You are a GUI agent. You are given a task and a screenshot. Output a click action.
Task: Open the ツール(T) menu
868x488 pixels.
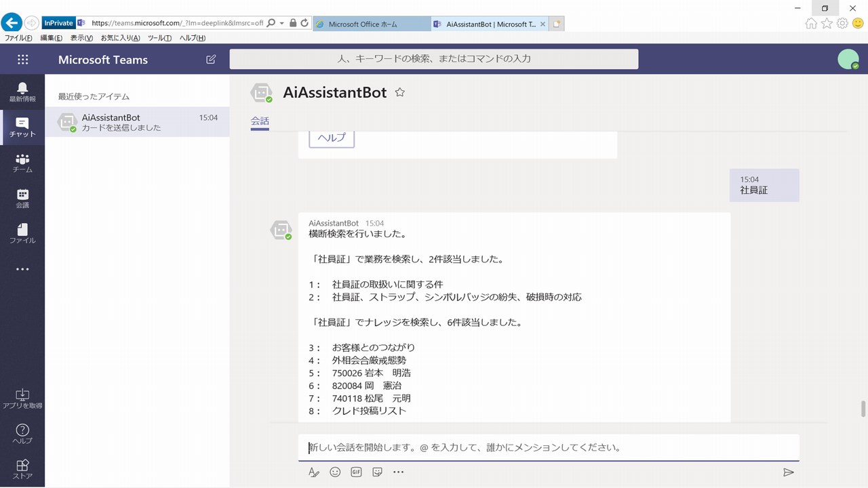(x=159, y=38)
